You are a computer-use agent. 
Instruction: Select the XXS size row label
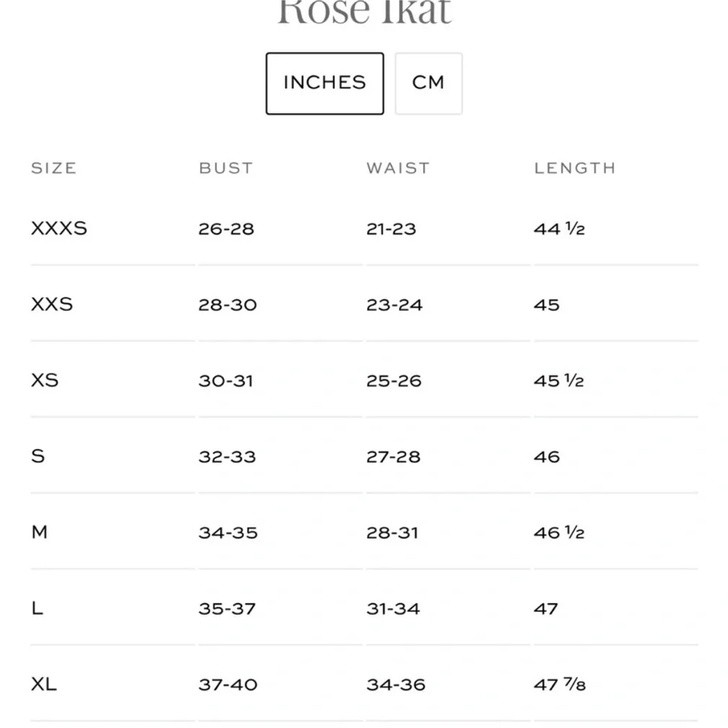52,304
